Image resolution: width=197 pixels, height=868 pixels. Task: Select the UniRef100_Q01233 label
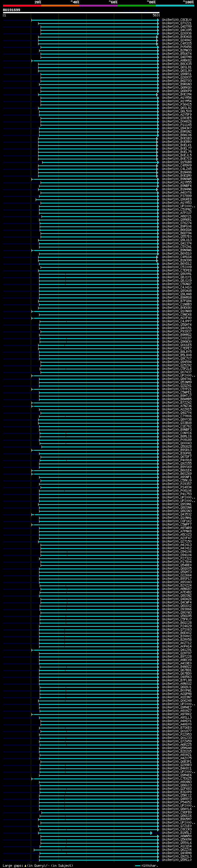click(177, 738)
